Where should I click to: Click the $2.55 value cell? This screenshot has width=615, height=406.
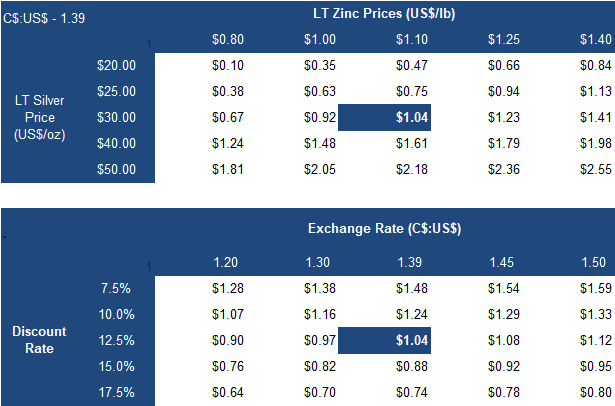point(595,169)
